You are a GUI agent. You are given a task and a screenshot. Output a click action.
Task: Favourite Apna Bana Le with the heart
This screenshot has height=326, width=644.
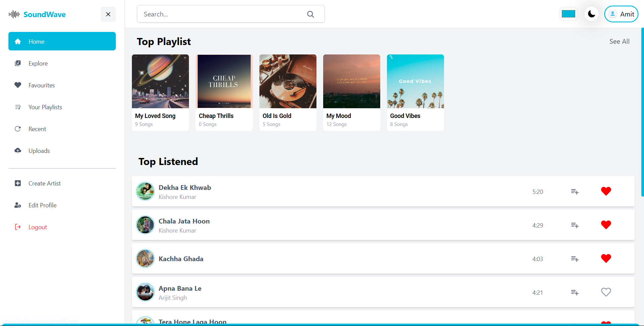(606, 292)
